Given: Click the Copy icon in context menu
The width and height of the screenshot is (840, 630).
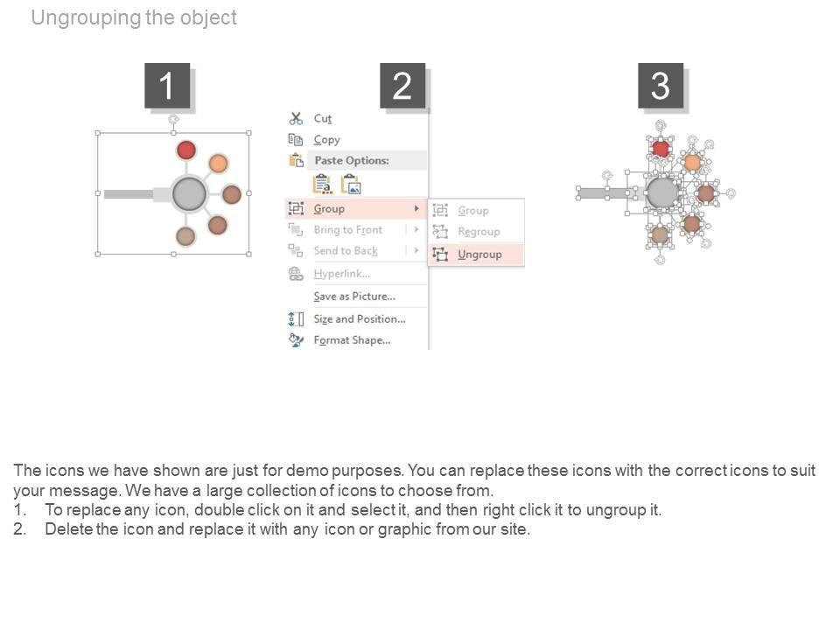Looking at the screenshot, I should tap(296, 139).
